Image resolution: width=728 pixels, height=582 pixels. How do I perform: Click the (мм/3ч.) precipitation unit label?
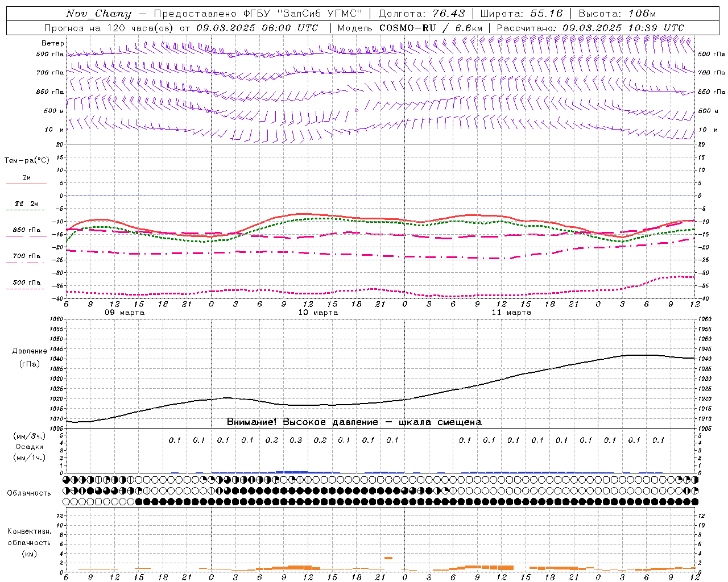coord(30,436)
